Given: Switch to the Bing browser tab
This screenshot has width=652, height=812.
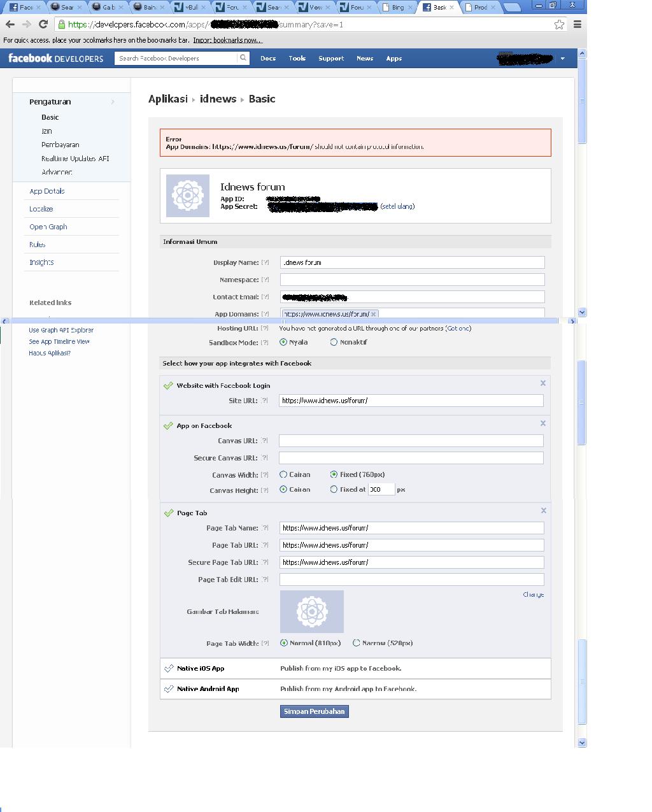Looking at the screenshot, I should click(x=397, y=8).
